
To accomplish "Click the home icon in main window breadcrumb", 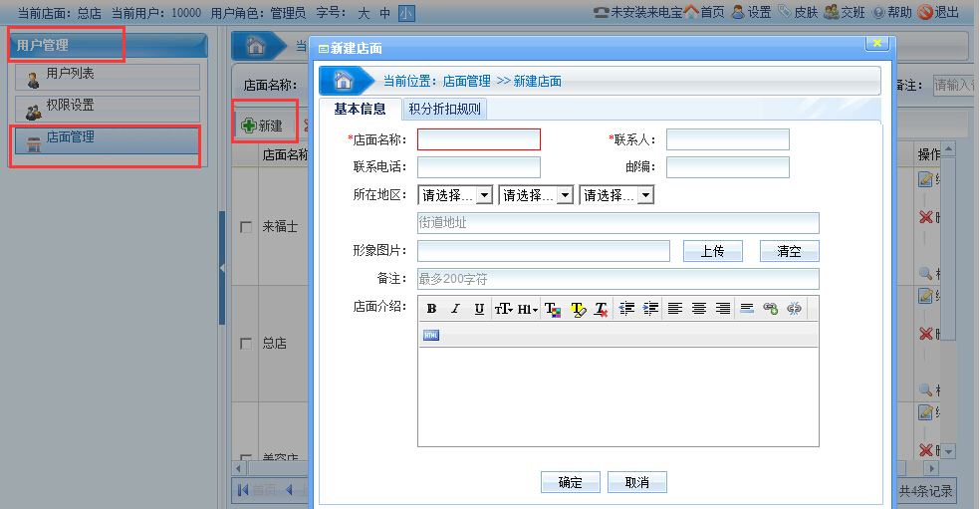I will pyautogui.click(x=255, y=45).
